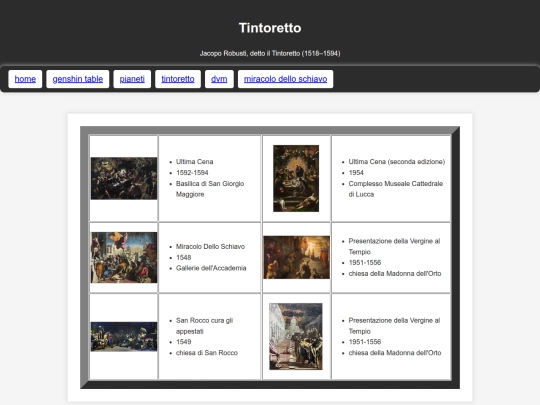Viewport: 540px width, 405px height.
Task: Click the year '1548'
Action: click(184, 257)
